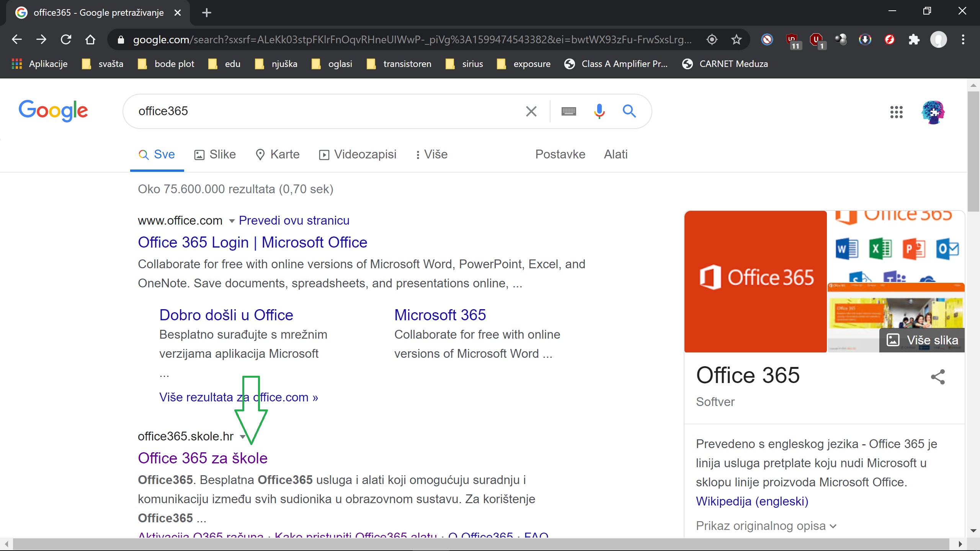Select the Sve results tab
Viewport: 980px width, 551px height.
pos(157,155)
